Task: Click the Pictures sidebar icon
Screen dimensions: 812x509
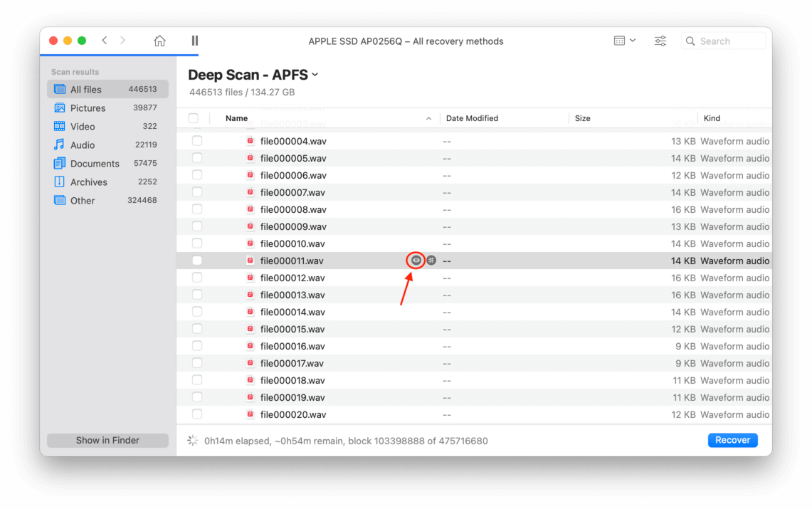Action: (60, 107)
